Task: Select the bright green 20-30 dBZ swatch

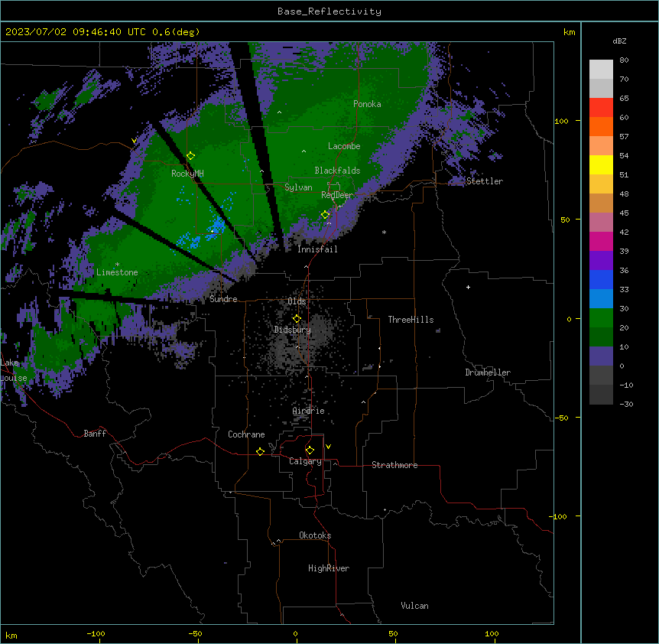Action: pyautogui.click(x=601, y=318)
